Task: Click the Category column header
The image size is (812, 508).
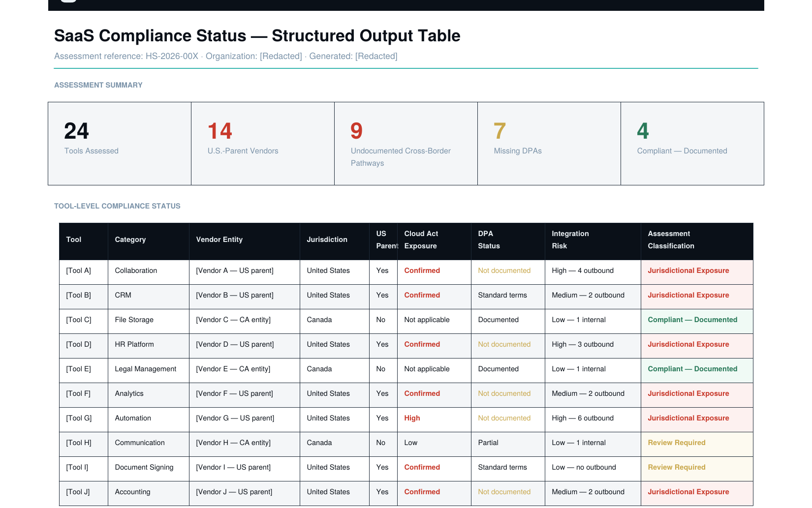Action: pos(130,240)
